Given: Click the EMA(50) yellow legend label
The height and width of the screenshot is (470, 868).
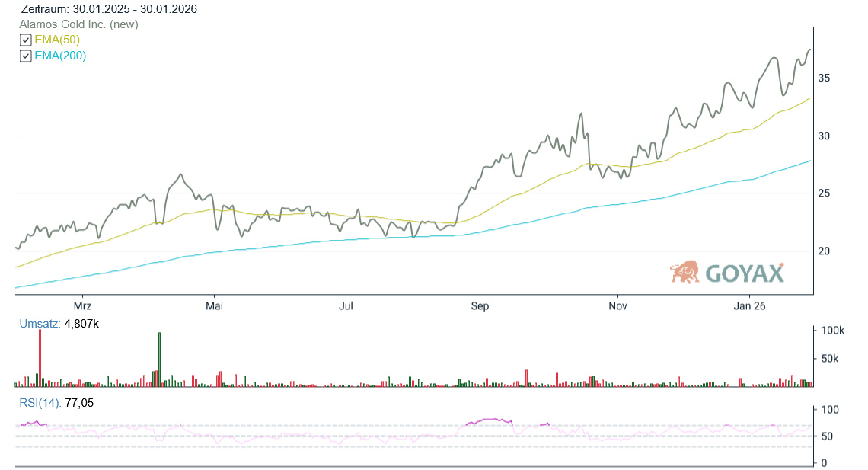Looking at the screenshot, I should (x=57, y=40).
